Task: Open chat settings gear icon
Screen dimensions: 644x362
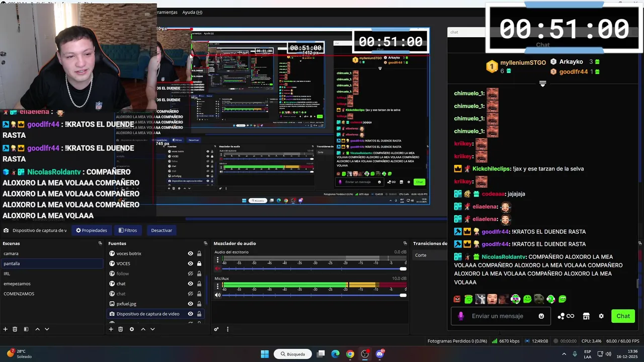Action: point(601,316)
